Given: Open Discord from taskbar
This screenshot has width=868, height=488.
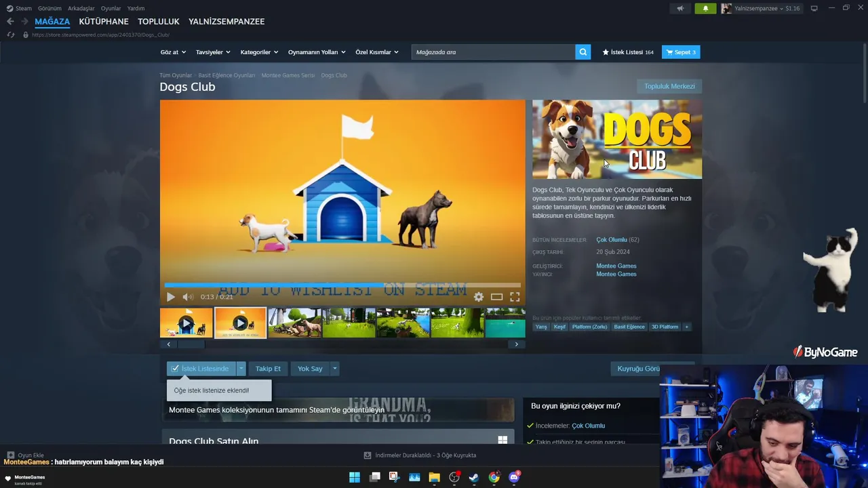Looking at the screenshot, I should pyautogui.click(x=514, y=477).
